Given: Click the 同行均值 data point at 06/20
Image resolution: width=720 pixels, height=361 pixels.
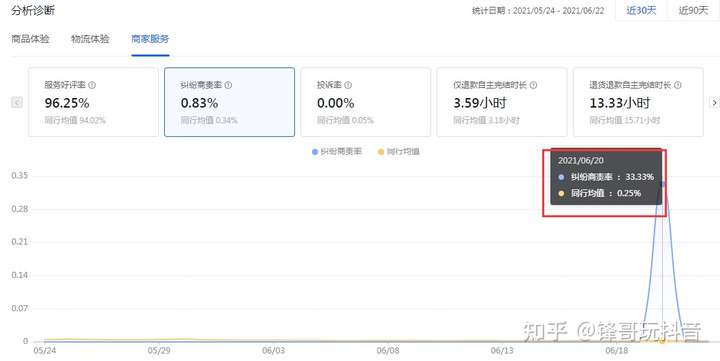Looking at the screenshot, I should tap(662, 341).
